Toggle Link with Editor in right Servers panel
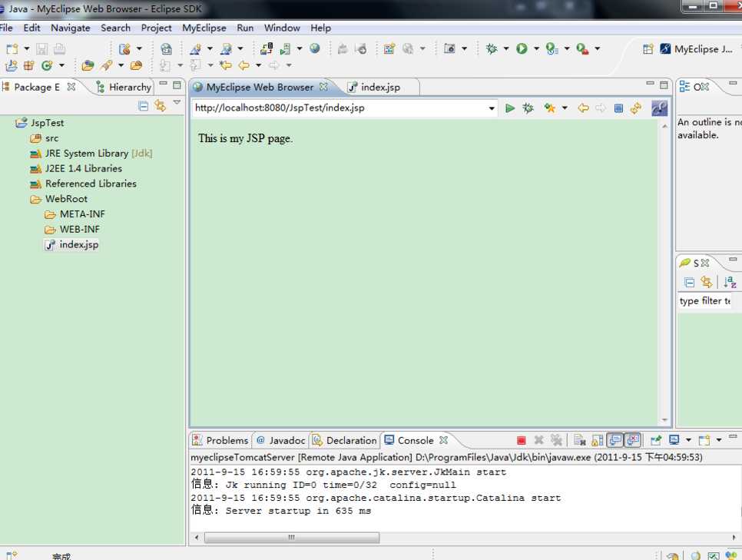This screenshot has width=742, height=560. [x=707, y=283]
